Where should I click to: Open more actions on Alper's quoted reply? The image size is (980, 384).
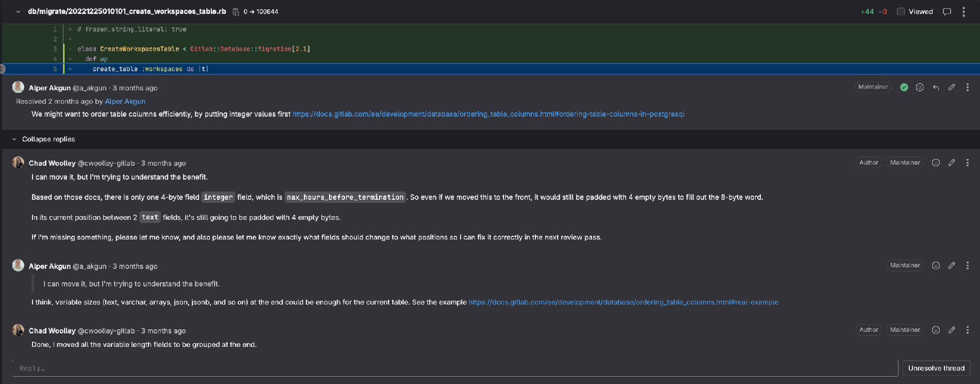coord(967,266)
